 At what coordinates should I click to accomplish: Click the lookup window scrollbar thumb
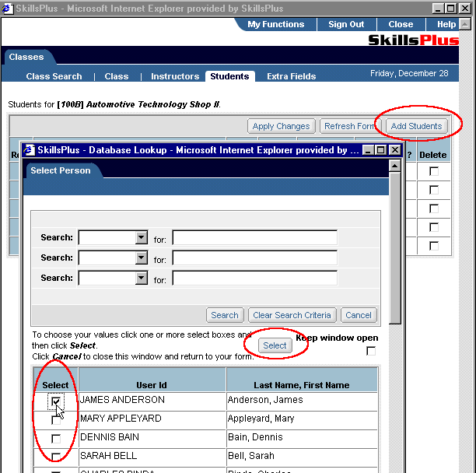pyautogui.click(x=394, y=248)
